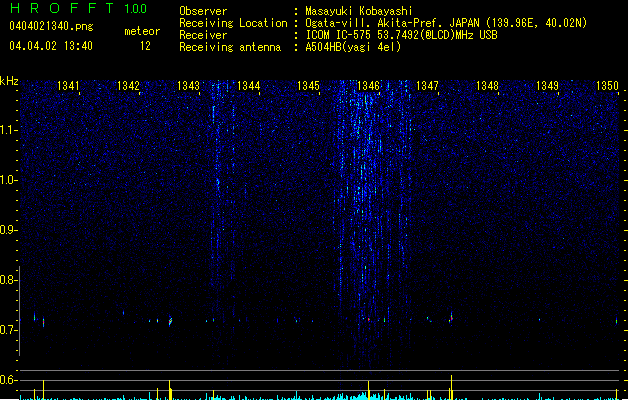629x400 pixels.
Task: Click the Ogata-vill. Akita-Pref. JAPAN location text
Action: (x=446, y=23)
